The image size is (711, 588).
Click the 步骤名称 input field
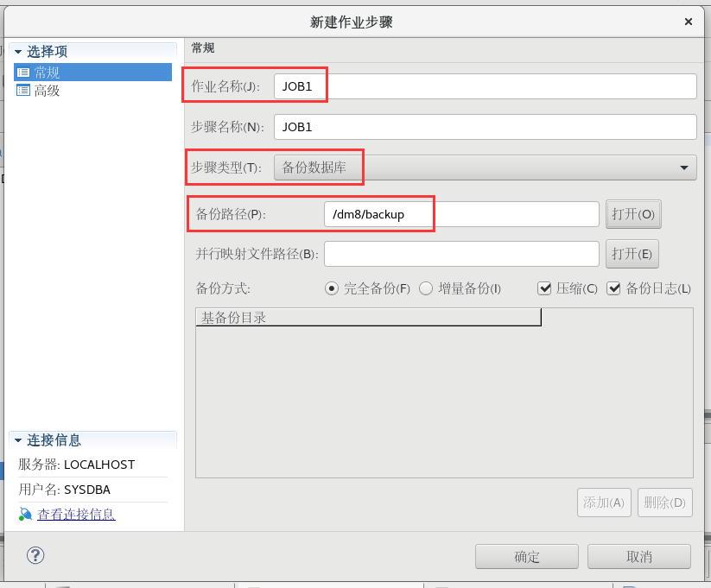(x=486, y=127)
